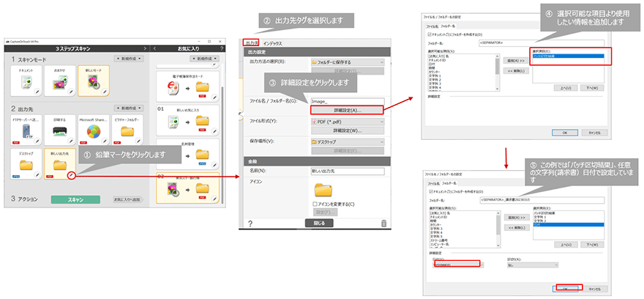Switch to the 出力先 tab
644x299 pixels.
click(x=251, y=43)
